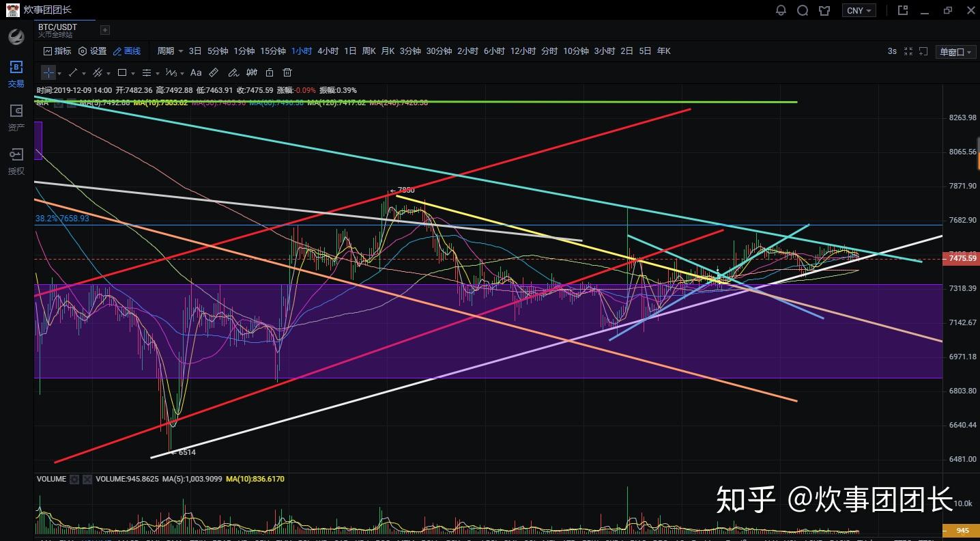
Task: Switch to the 1分钟 timeframe
Action: coord(244,51)
